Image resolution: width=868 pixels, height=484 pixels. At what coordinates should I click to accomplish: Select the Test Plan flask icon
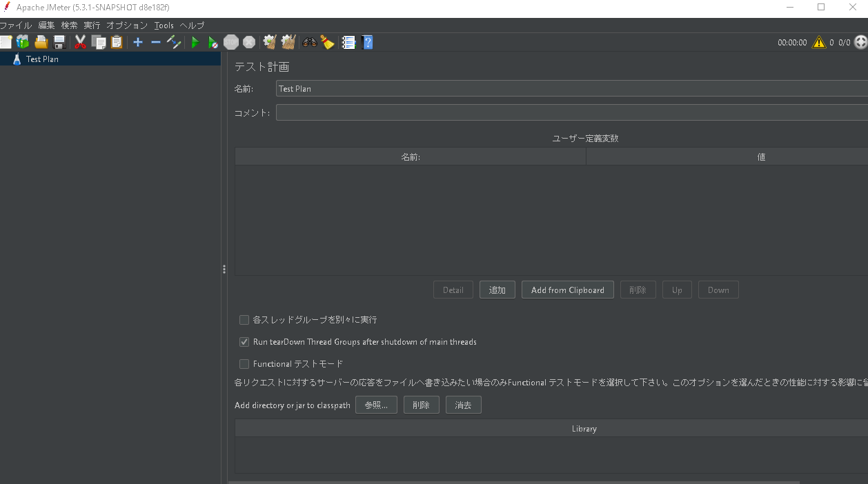[x=17, y=59]
